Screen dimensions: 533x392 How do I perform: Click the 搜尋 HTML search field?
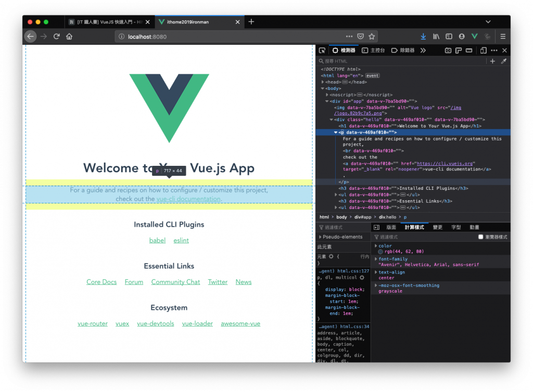coord(401,61)
